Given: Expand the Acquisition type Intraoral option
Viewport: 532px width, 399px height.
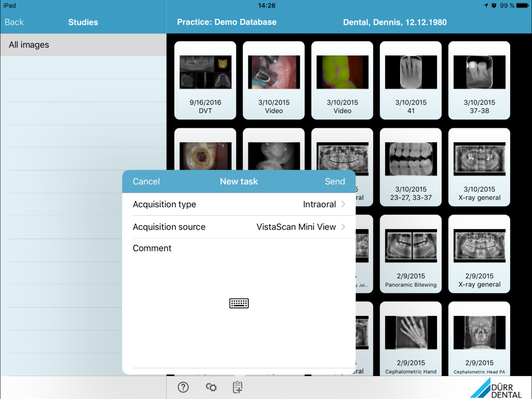Looking at the screenshot, I should tap(319, 204).
